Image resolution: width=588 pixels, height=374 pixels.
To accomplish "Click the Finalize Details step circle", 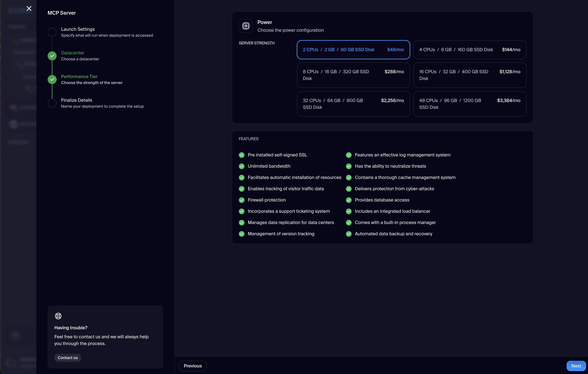I will coord(52,103).
